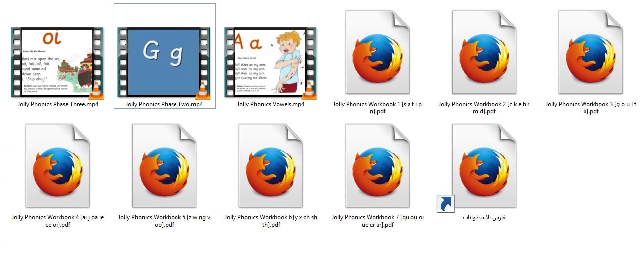Click the label "Jolly Phonics Workbook 7 [qu ou oi ue er ar].pdf"
644x264 pixels.
(377, 221)
